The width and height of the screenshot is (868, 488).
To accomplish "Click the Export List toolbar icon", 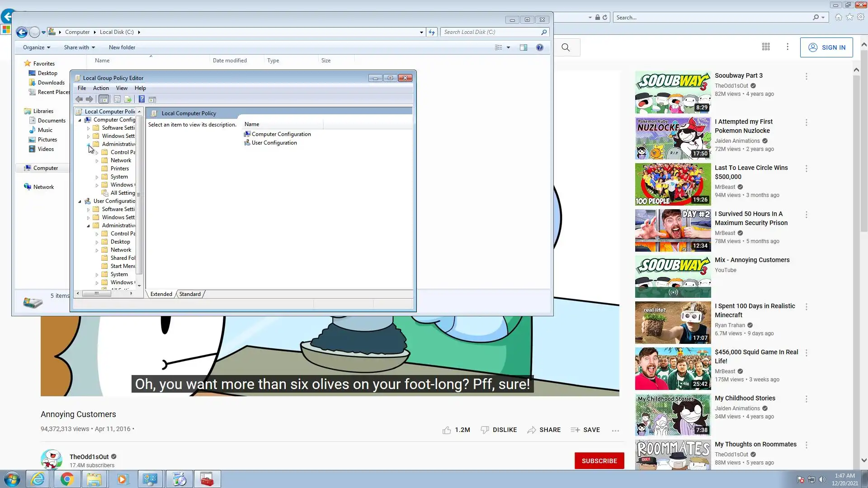I will (128, 99).
